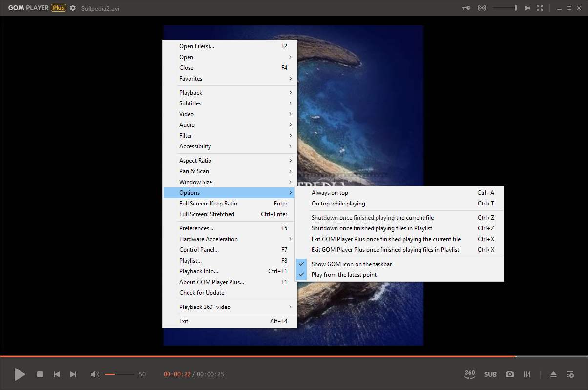
Task: Capture a screenshot with the camera icon
Action: point(510,374)
